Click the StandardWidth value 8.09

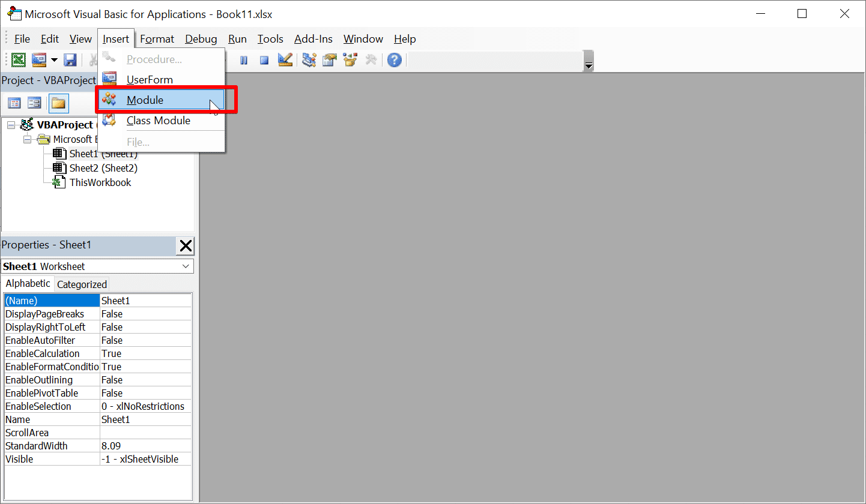(146, 446)
